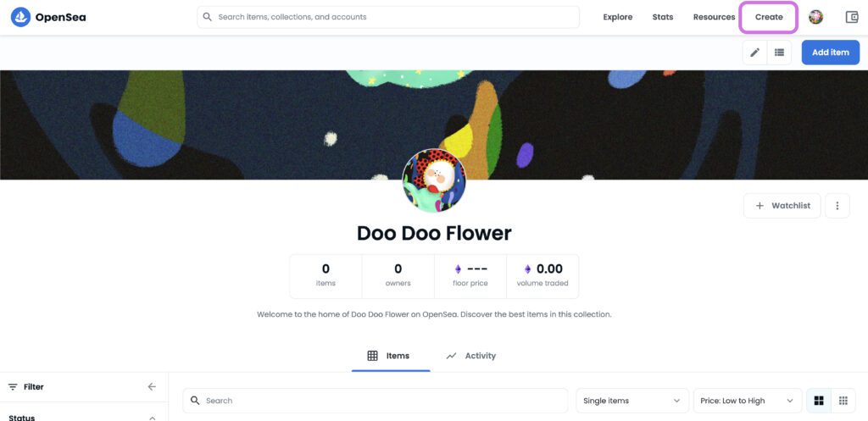This screenshot has width=868, height=421.
Task: Add collection to Watchlist
Action: 782,206
